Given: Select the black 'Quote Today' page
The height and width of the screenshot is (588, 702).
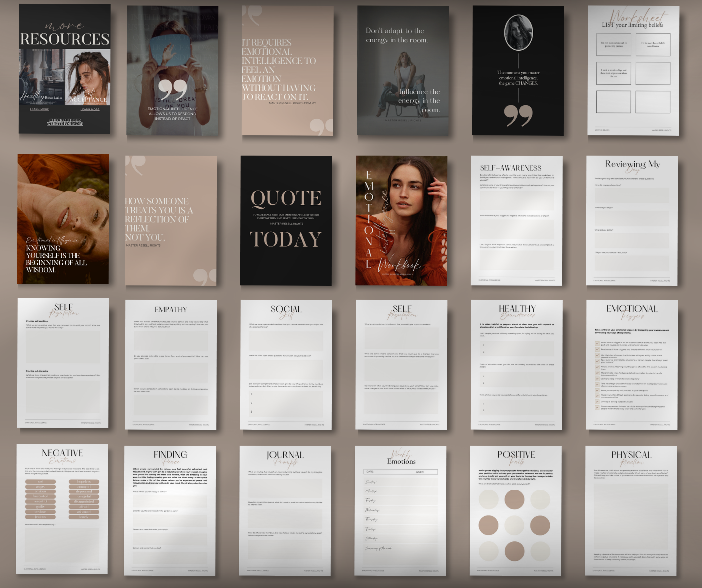Looking at the screenshot, I should tap(286, 220).
